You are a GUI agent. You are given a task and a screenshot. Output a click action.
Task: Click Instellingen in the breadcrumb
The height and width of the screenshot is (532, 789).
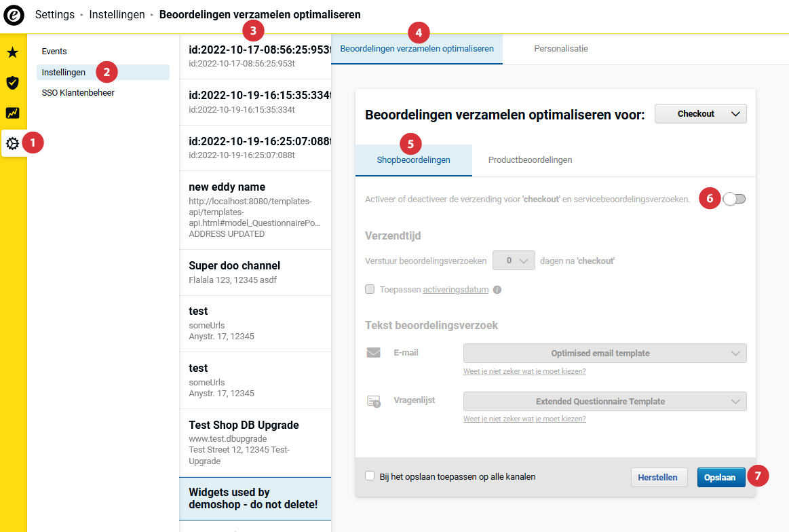(x=117, y=15)
